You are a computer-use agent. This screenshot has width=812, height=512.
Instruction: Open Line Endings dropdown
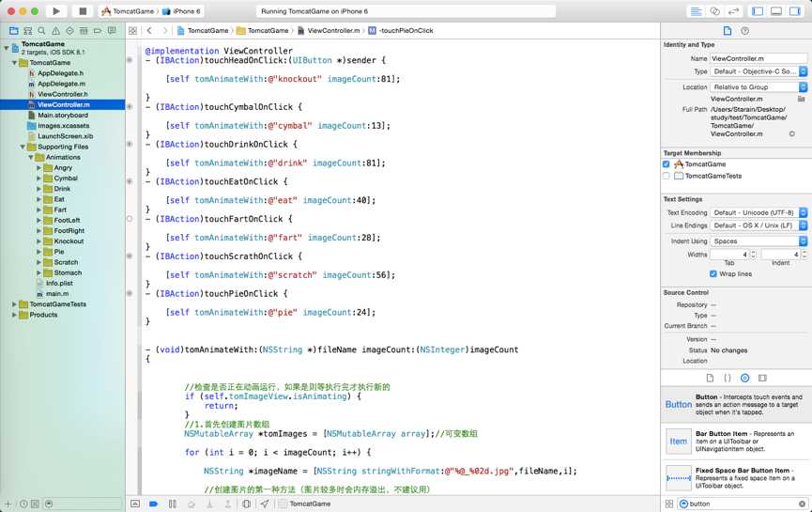pos(758,225)
